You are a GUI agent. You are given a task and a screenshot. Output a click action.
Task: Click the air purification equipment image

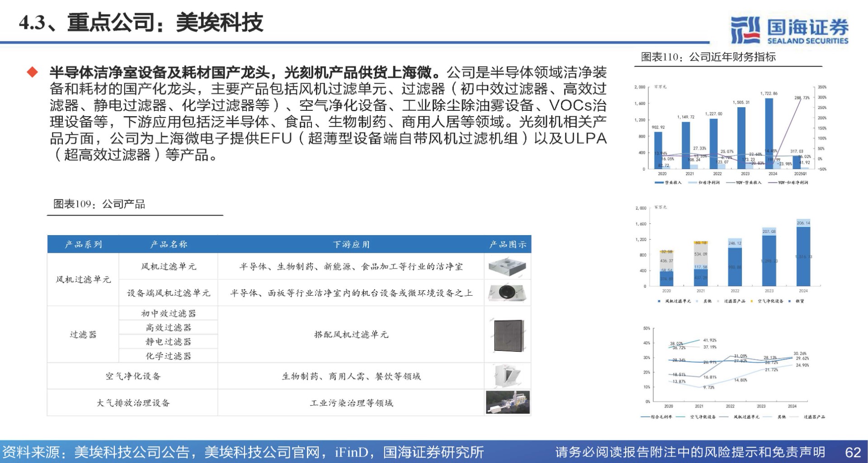[x=507, y=376]
